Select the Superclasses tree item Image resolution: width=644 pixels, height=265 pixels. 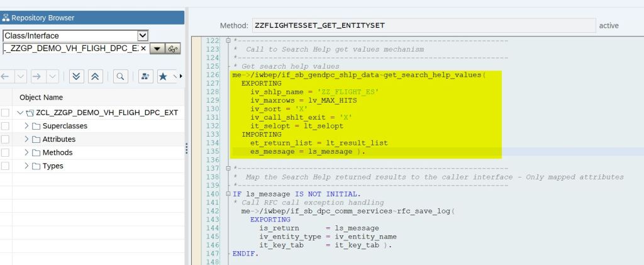coord(65,126)
